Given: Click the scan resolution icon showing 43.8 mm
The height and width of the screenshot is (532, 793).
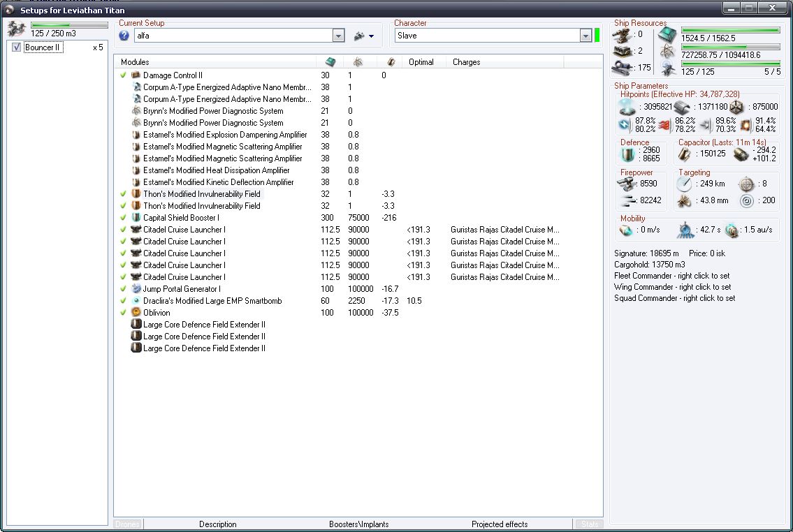Looking at the screenshot, I should pos(684,200).
